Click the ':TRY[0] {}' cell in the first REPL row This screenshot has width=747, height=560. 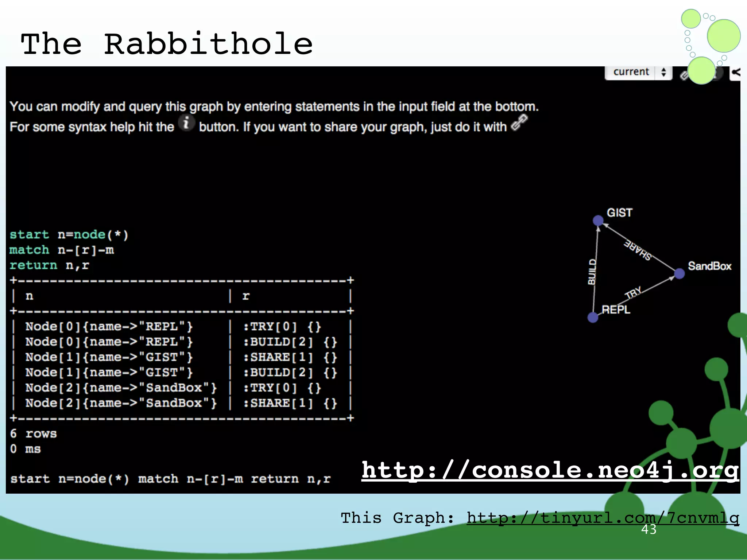[282, 327]
